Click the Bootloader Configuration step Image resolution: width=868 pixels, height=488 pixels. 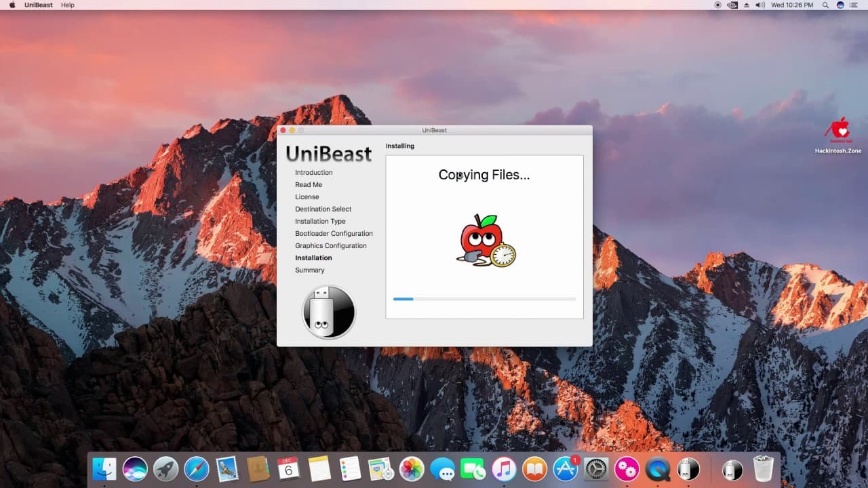coord(334,233)
